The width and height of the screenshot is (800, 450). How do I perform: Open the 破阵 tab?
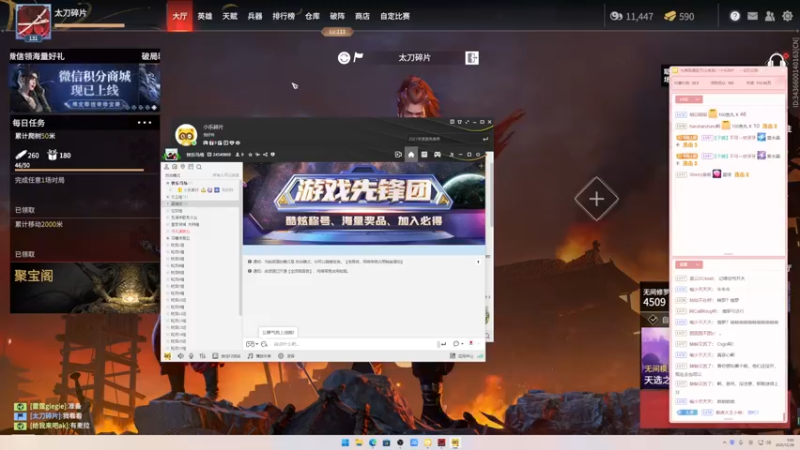pos(337,16)
